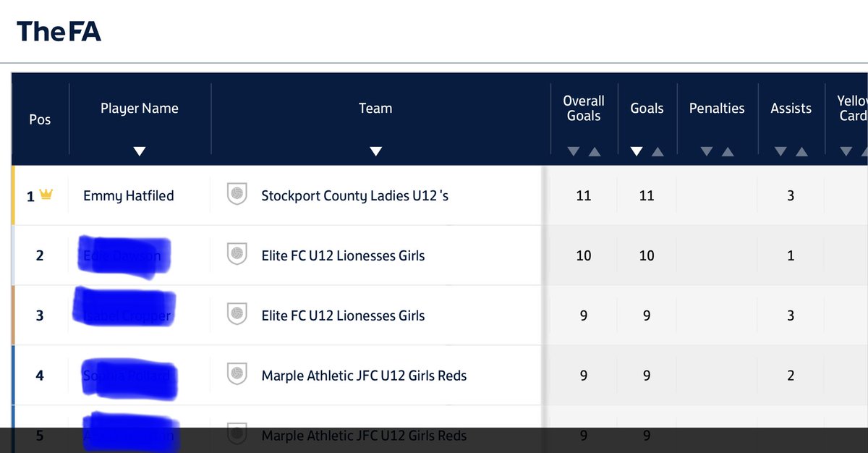Open Marple Athletic JFC U12 Girls Reds row 4
This screenshot has width=868, height=453.
coord(364,376)
